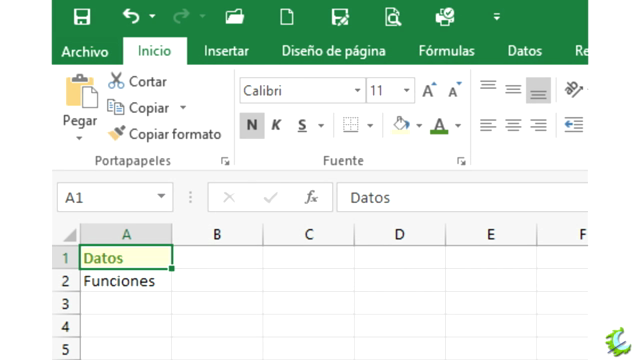Viewport: 640px width, 360px height.
Task: Click the text orientation icon
Action: pos(573,89)
